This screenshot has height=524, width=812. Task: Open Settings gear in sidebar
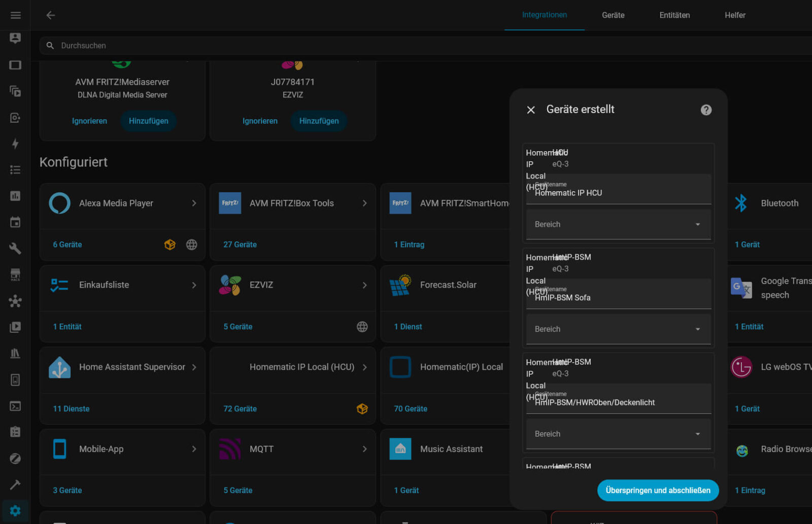pyautogui.click(x=15, y=511)
